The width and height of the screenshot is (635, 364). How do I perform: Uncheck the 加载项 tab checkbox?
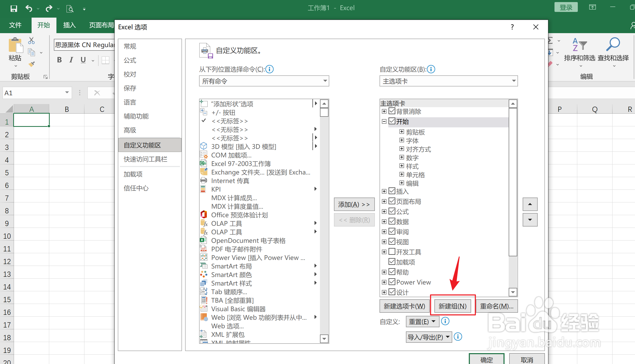coord(392,262)
